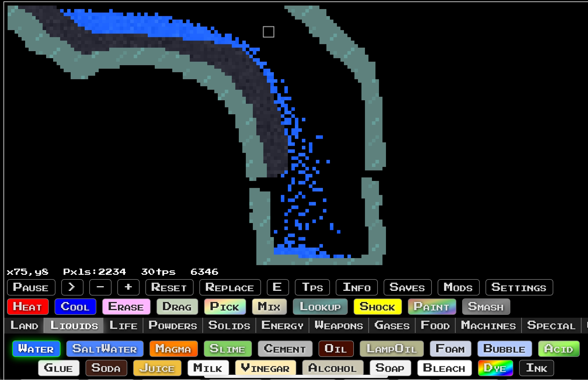Click the step-forward arrow button

coord(72,287)
